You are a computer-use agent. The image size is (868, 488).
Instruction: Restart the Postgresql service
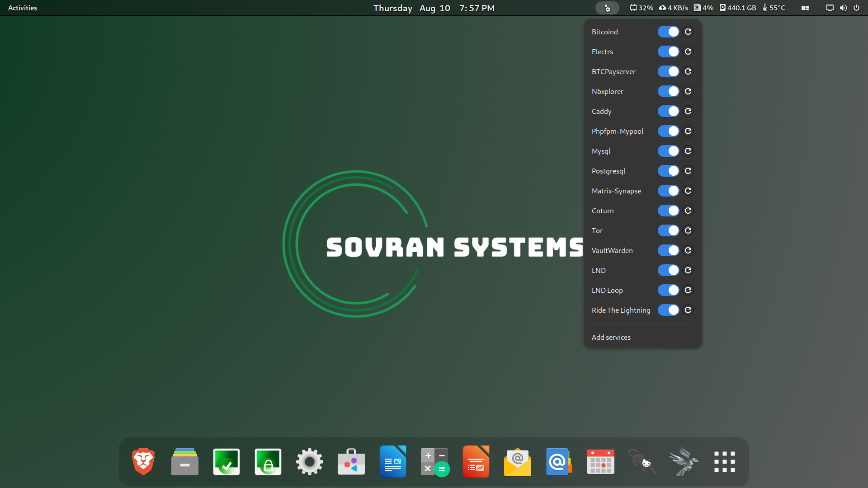pyautogui.click(x=688, y=171)
